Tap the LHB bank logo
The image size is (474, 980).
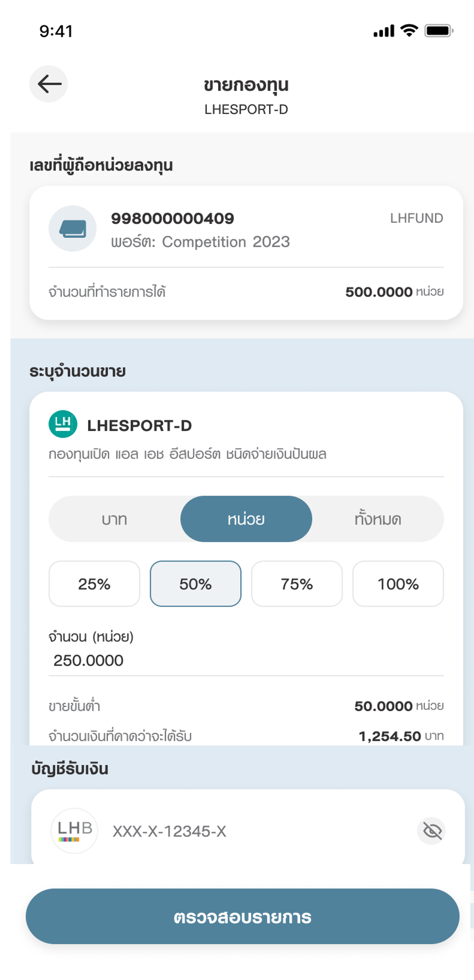point(74,831)
